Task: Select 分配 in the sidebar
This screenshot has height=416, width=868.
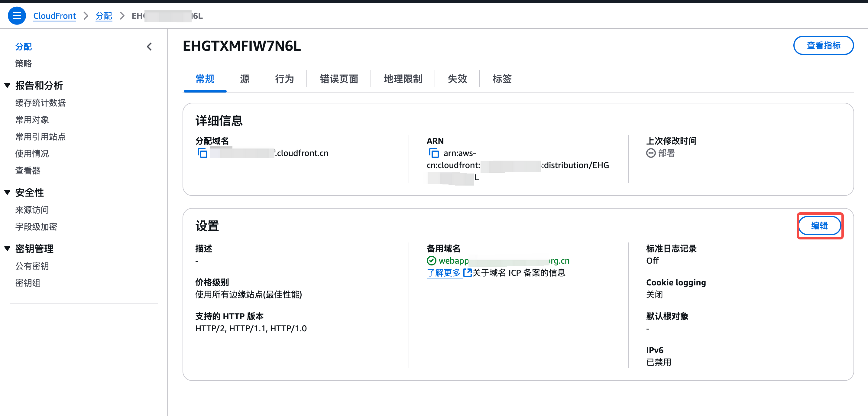Action: tap(24, 47)
